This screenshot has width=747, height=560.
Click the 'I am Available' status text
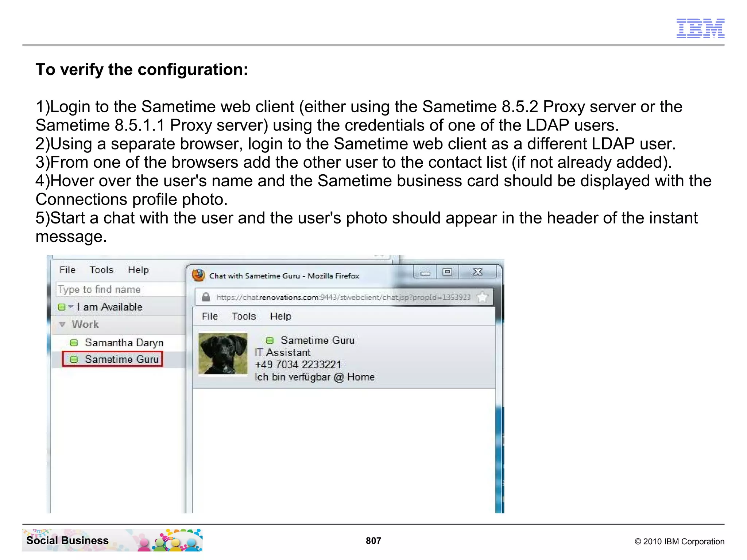click(x=109, y=307)
